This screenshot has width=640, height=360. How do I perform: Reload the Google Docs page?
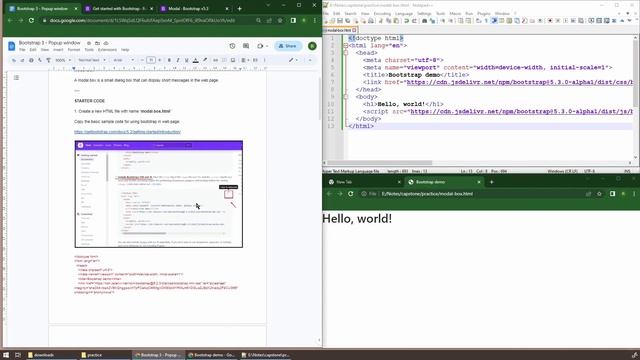31,20
